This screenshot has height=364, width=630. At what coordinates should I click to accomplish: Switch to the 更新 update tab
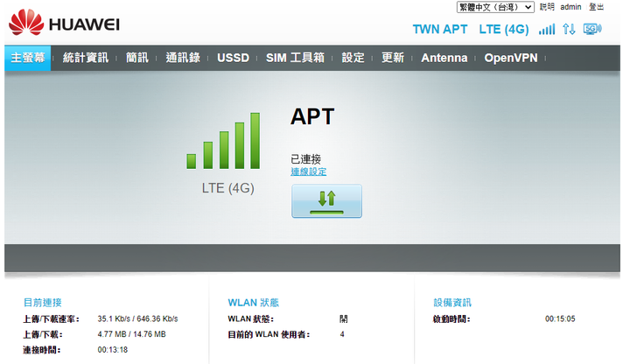point(393,58)
